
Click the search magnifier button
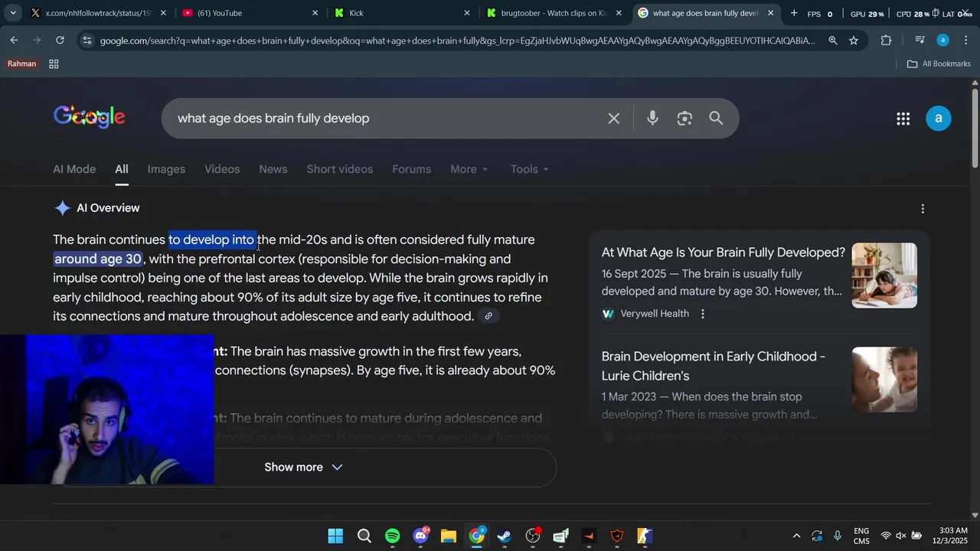coord(716,119)
